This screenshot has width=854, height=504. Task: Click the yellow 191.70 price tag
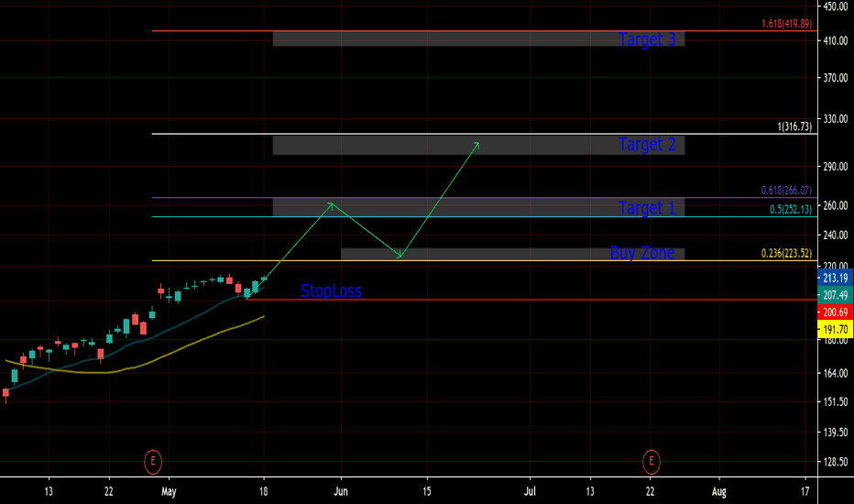(835, 329)
